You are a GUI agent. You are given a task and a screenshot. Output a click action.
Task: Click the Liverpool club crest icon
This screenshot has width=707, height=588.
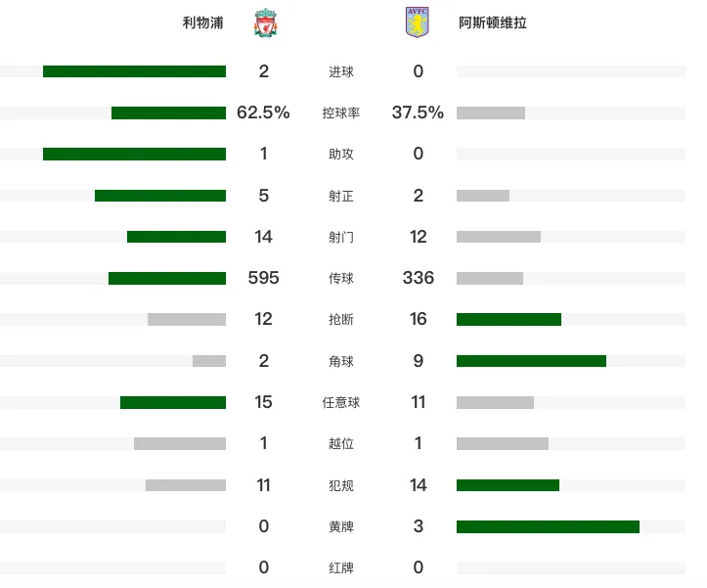(x=265, y=23)
